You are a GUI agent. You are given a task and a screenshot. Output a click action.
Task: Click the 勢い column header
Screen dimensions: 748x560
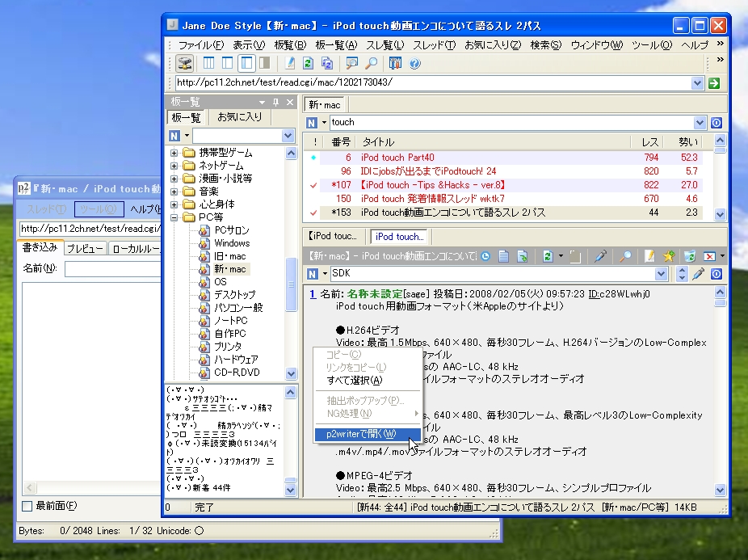click(x=687, y=141)
